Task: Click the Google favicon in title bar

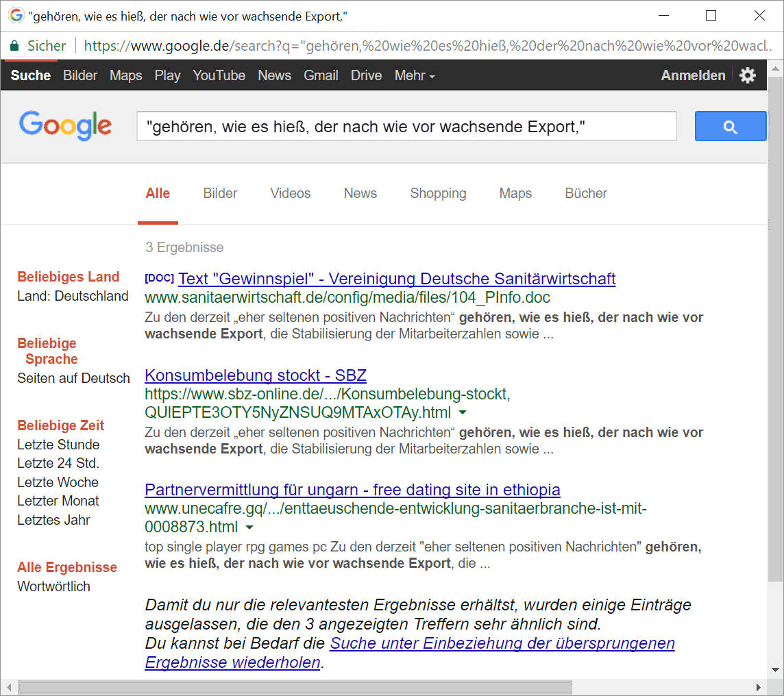Action: [x=16, y=16]
